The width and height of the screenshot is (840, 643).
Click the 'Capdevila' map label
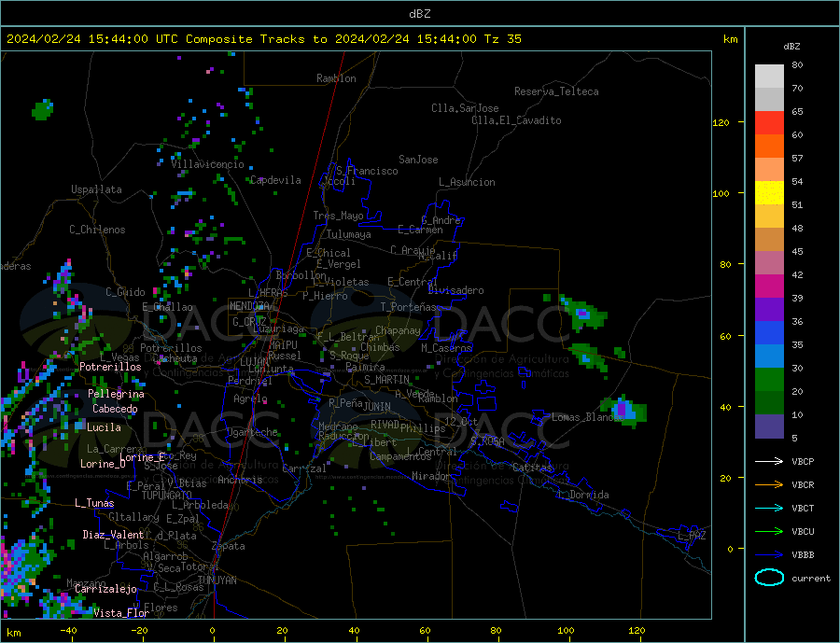coord(275,180)
